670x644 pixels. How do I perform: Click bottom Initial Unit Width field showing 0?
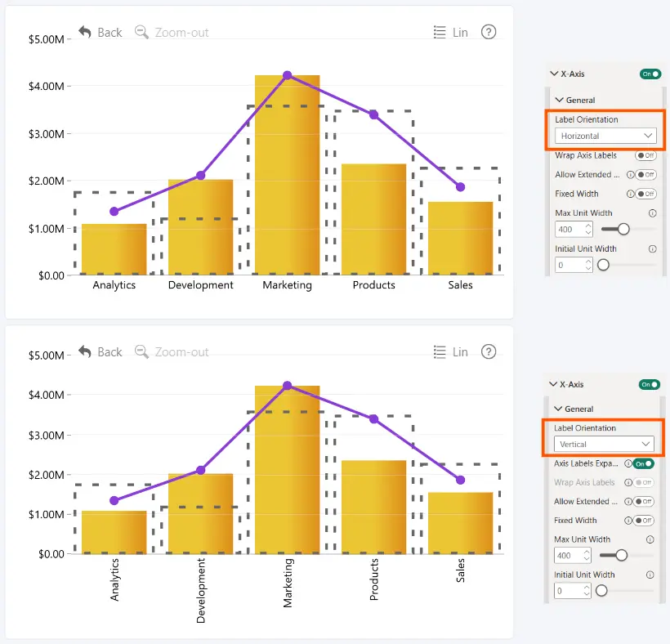(x=573, y=591)
